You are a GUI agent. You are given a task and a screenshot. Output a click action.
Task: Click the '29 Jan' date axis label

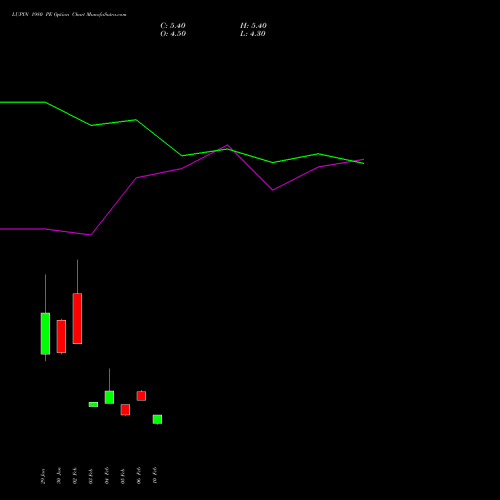(43, 476)
